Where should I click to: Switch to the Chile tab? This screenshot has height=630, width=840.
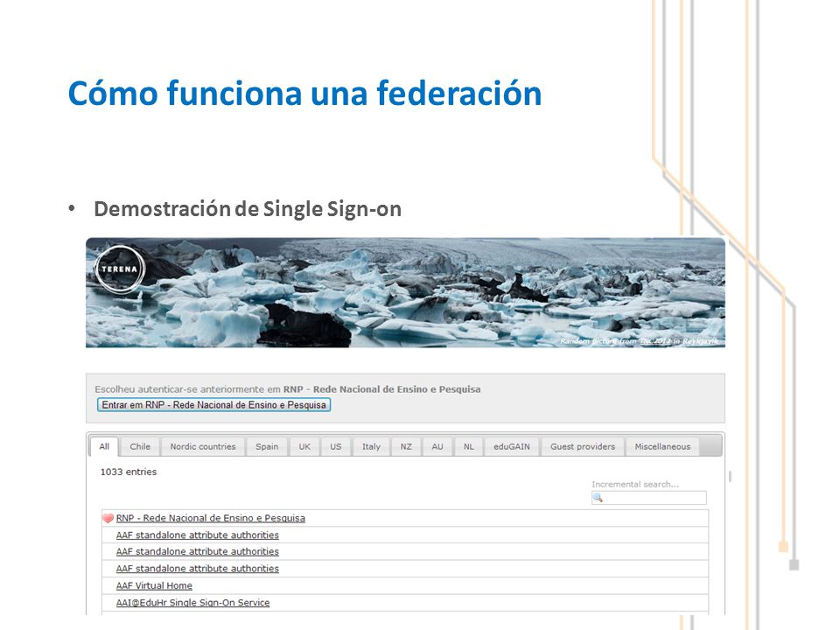tap(140, 446)
